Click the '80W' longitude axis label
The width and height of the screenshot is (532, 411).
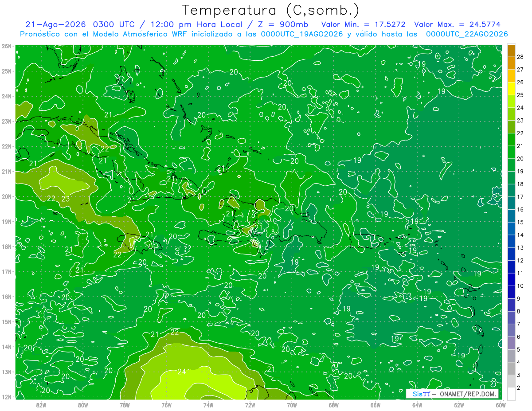click(83, 405)
